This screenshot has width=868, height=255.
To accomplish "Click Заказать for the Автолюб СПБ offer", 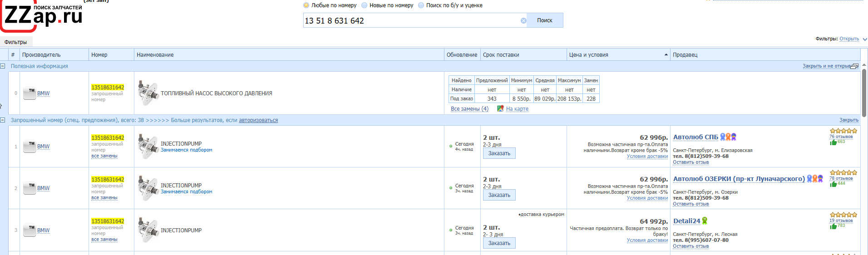I will click(x=499, y=153).
